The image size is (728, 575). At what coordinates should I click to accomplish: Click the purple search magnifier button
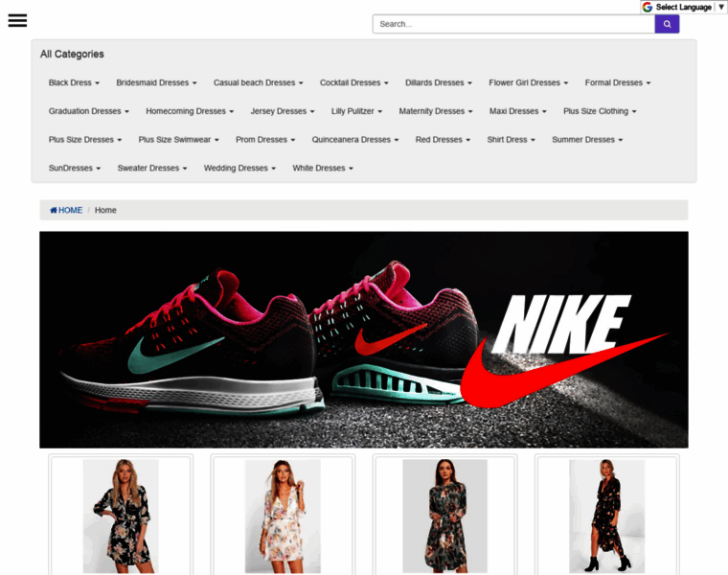pos(667,24)
